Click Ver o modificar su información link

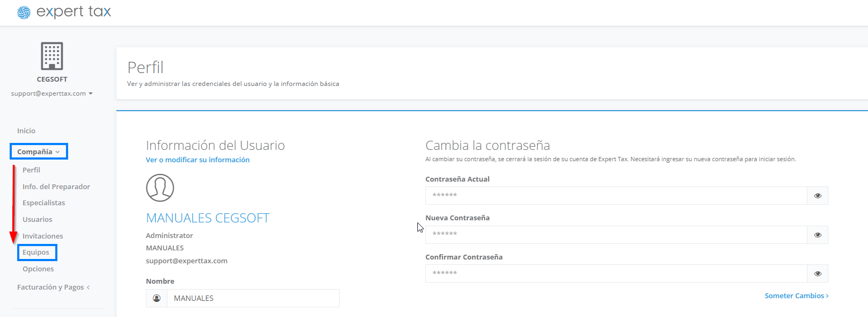click(197, 160)
